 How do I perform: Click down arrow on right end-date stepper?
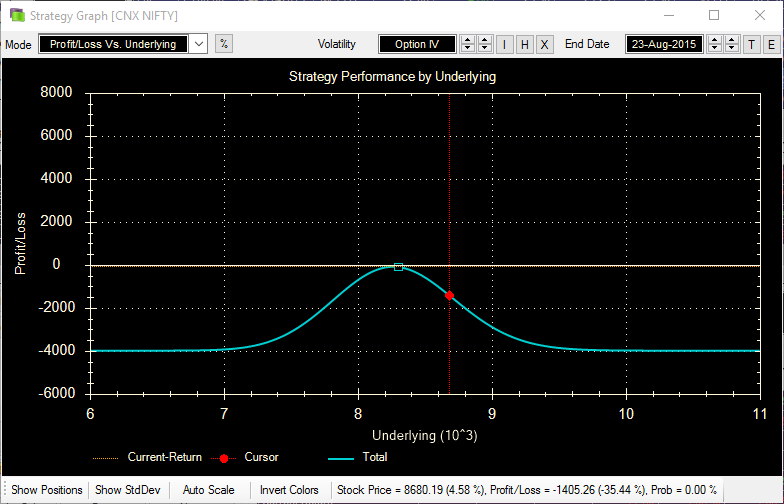[x=732, y=48]
